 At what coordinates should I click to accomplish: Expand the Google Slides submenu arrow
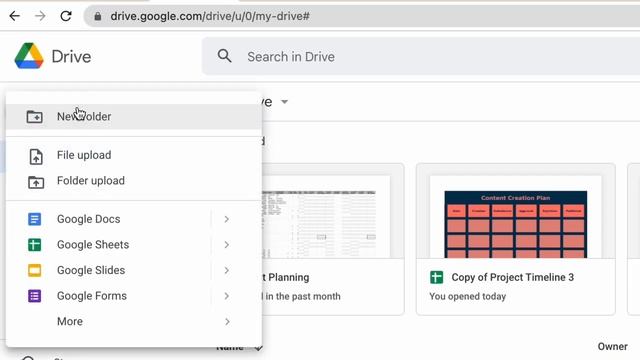coord(227,271)
